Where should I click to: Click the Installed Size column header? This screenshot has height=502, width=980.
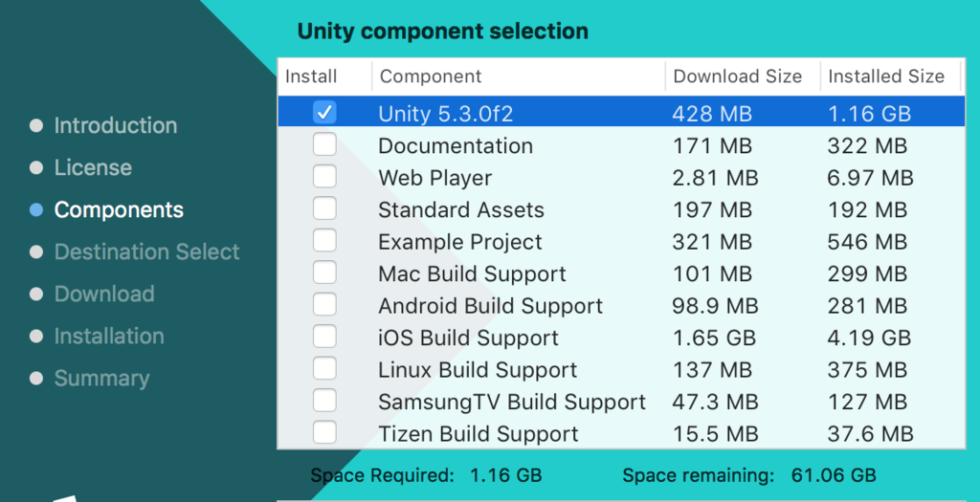pos(885,76)
